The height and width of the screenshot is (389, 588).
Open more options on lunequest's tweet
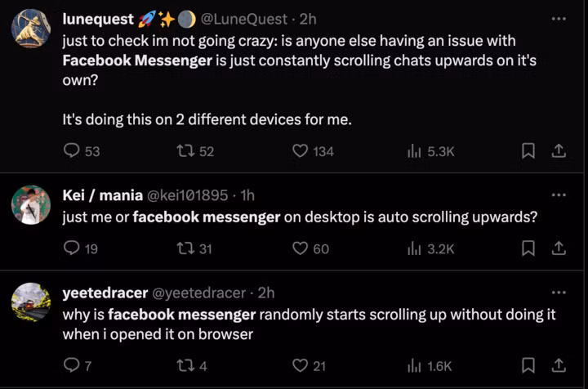[x=559, y=18]
